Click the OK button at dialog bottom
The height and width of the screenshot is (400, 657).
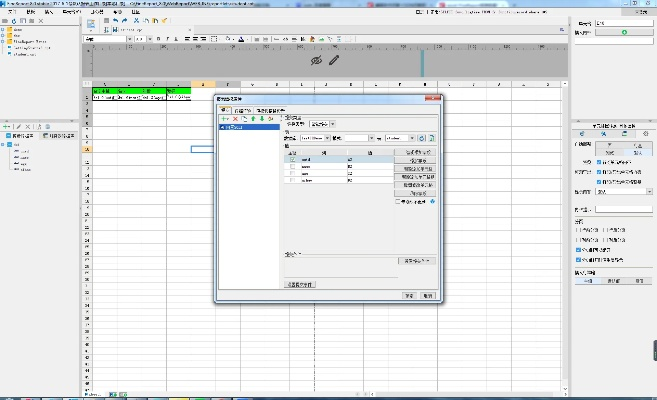tap(409, 296)
